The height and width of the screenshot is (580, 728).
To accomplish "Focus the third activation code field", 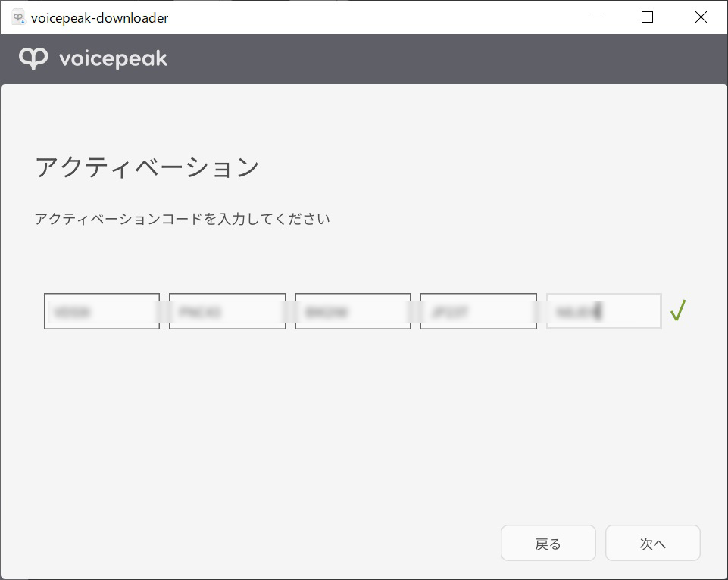I will 353,311.
